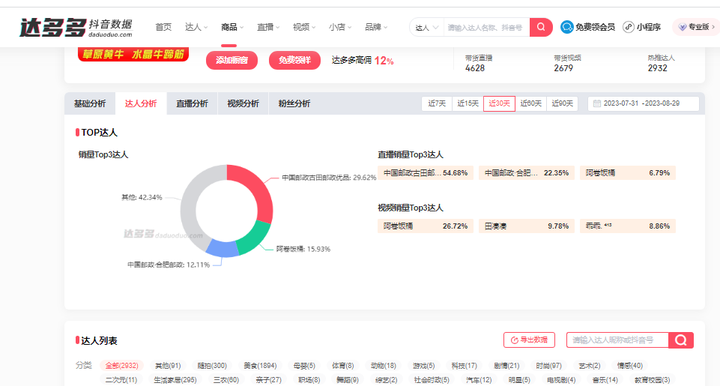Filter category by 随拍(300)

click(x=212, y=366)
